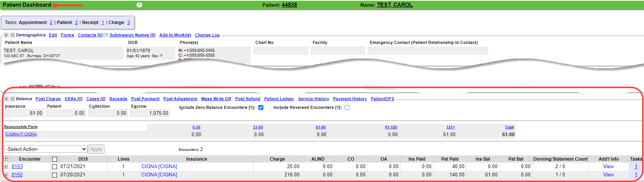
Task: Hide Balance panel using X box icon
Action: coord(12,99)
